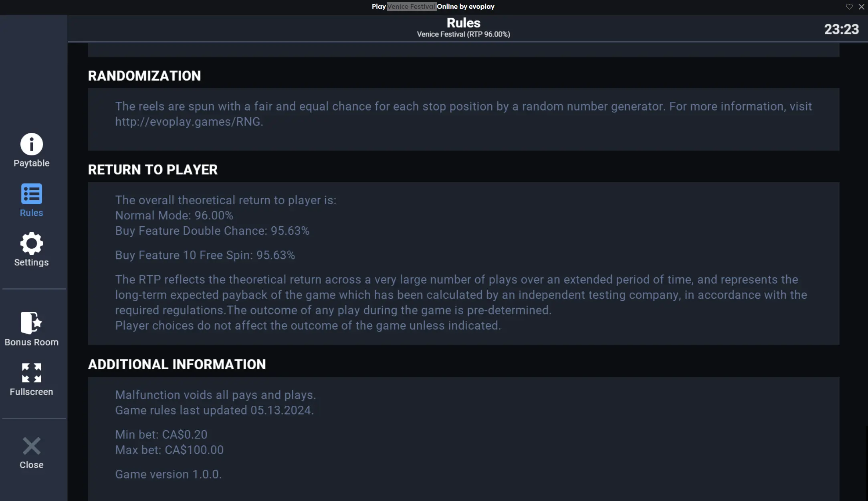Screen dimensions: 868x501
Task: Open the Paytable info icon
Action: tap(32, 144)
